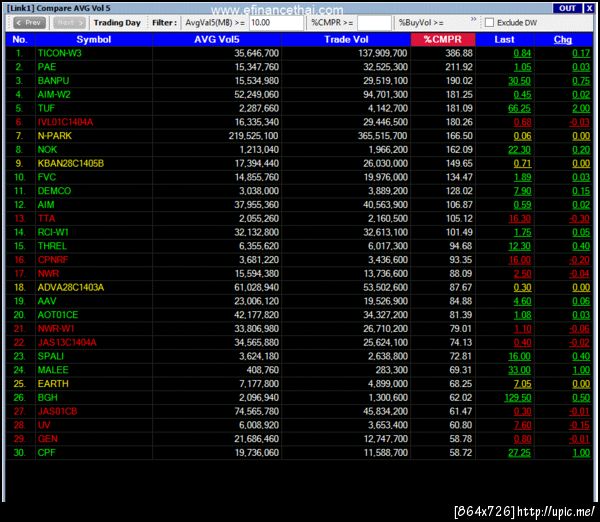
Task: Select the Trading Day option
Action: coord(117,23)
